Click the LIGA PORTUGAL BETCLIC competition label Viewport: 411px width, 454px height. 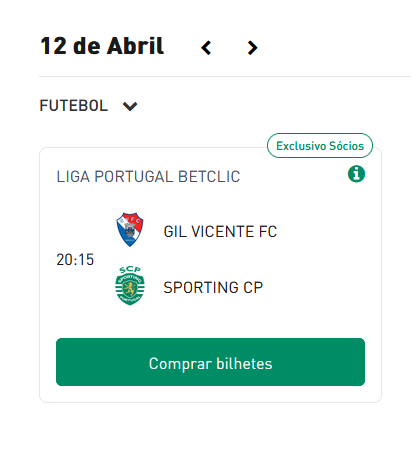(148, 177)
